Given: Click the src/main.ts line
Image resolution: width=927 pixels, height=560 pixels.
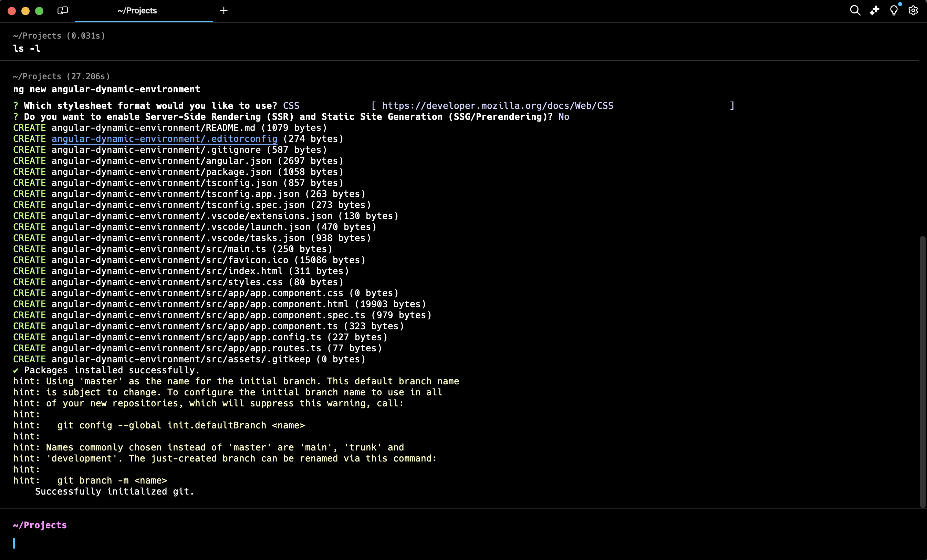Looking at the screenshot, I should pos(173,249).
